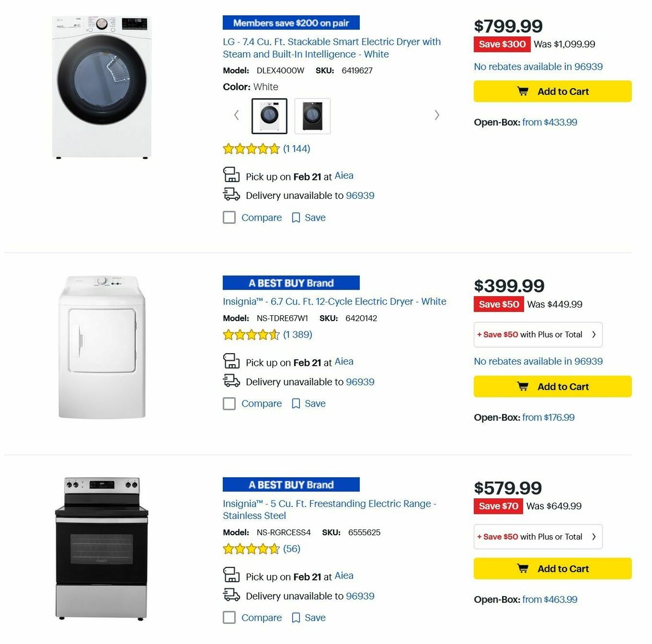Click the bookmark Save icon under the LG dryer
Screen dimensions: 652x644
[x=296, y=217]
